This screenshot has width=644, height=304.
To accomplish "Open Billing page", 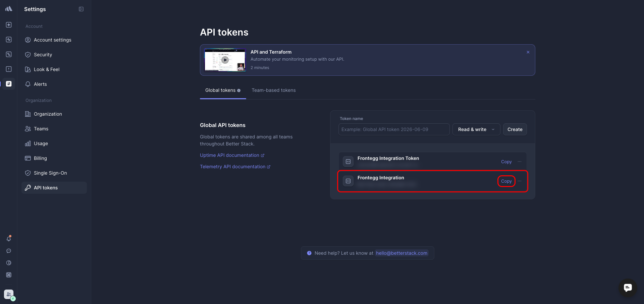I will (54, 158).
